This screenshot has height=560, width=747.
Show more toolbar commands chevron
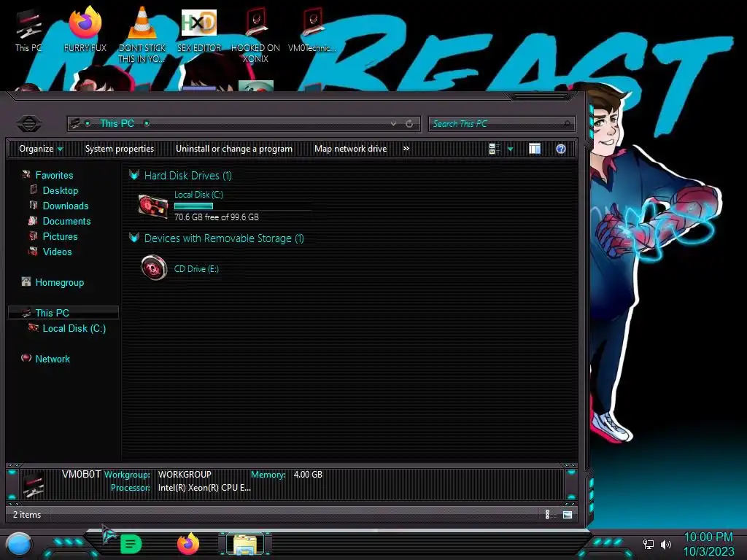tap(406, 149)
